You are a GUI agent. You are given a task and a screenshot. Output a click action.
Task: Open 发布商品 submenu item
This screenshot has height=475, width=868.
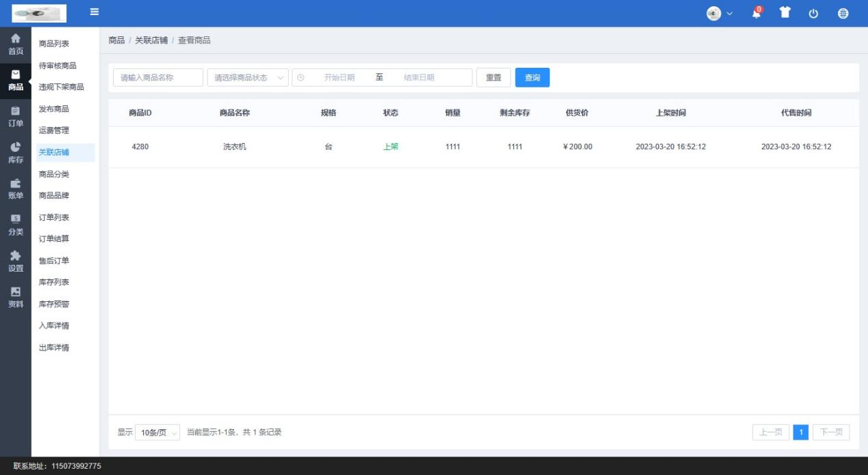[54, 109]
